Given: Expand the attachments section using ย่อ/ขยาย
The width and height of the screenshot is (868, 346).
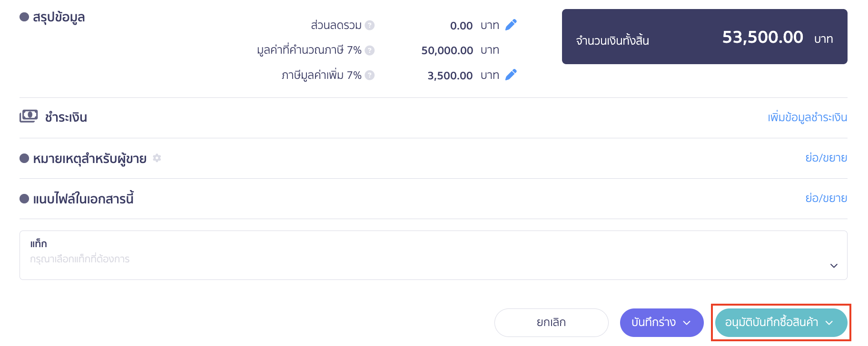Looking at the screenshot, I should click(827, 197).
